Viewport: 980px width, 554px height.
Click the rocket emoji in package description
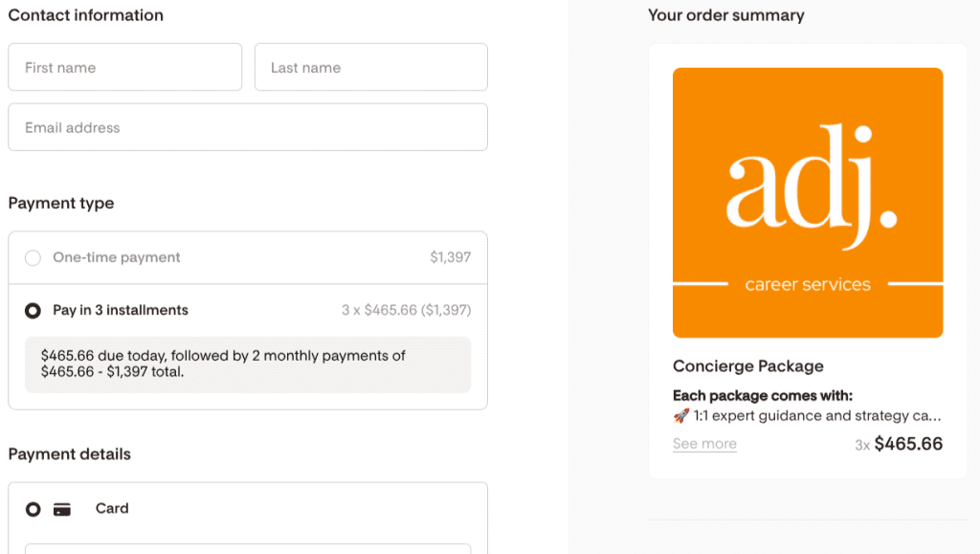(680, 416)
